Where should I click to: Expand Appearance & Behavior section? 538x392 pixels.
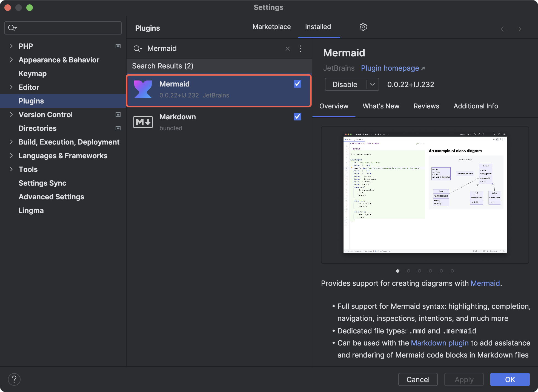[x=11, y=60]
